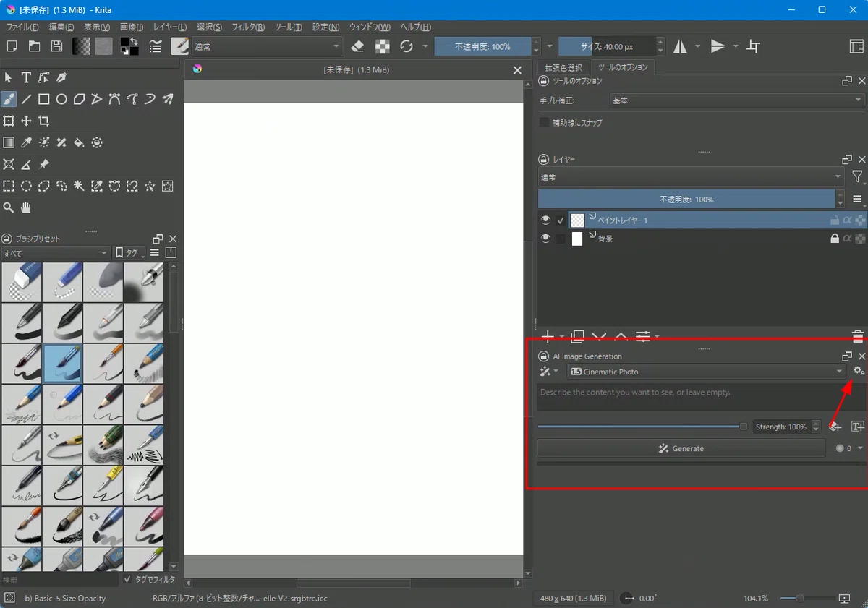The image size is (868, 608).
Task: Select the Crop tool in toolbox
Action: point(44,121)
